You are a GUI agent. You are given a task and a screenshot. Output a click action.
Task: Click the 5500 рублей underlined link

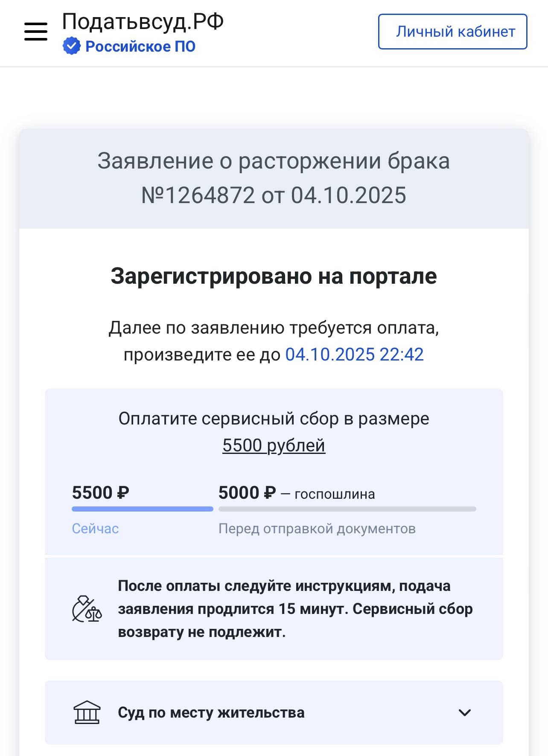274,445
